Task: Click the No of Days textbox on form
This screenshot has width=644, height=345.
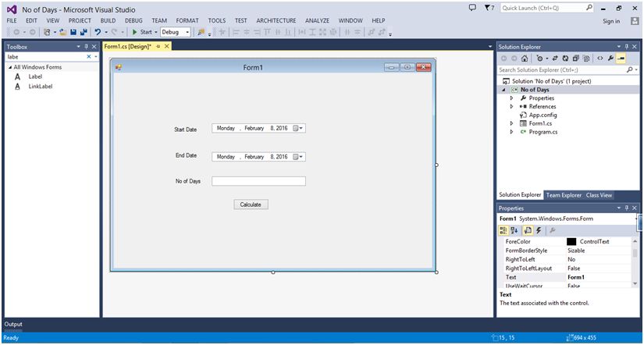Action: pos(258,181)
